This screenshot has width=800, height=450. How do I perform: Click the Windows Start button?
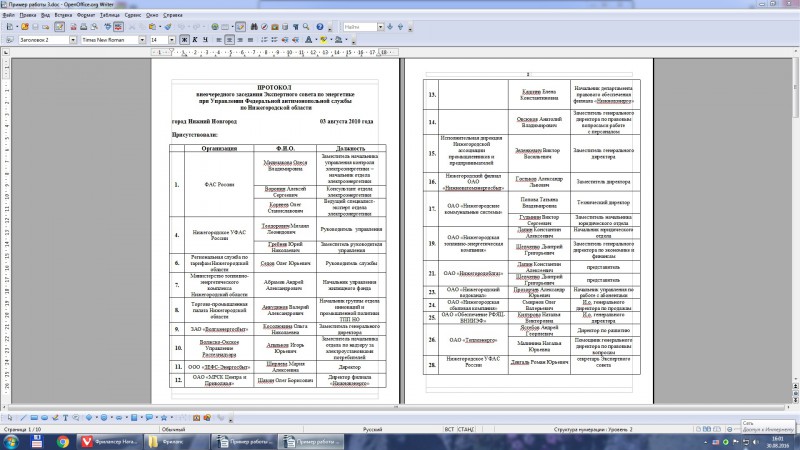(11, 441)
